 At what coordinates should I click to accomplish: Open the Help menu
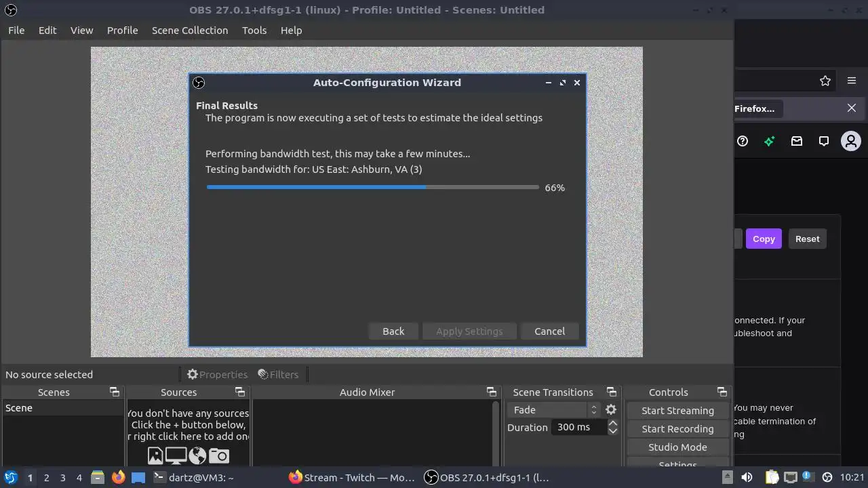pyautogui.click(x=291, y=30)
